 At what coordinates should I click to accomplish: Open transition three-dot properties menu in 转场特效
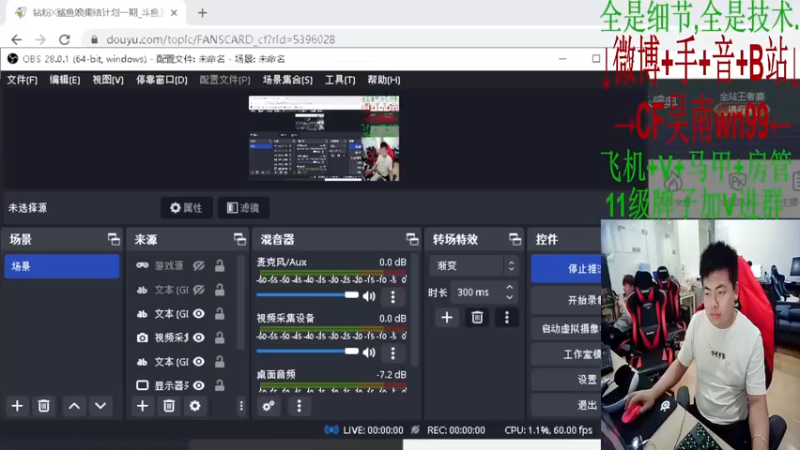[507, 317]
